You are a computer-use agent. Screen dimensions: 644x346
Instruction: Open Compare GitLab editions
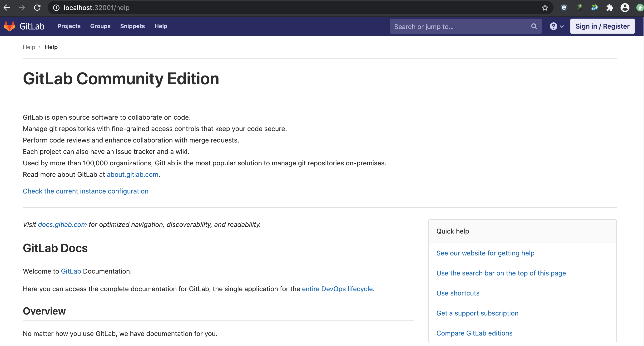coord(474,333)
